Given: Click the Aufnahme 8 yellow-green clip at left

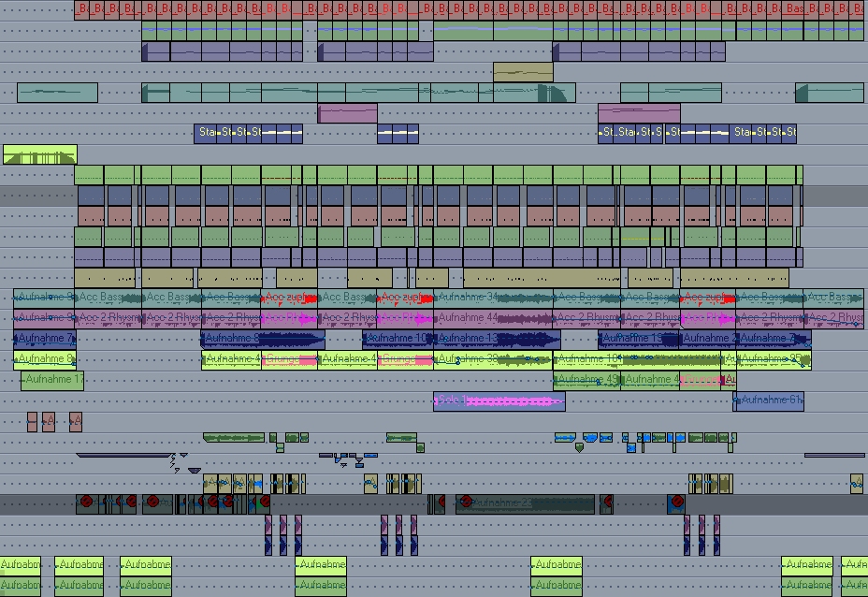Looking at the screenshot, I should point(44,360).
